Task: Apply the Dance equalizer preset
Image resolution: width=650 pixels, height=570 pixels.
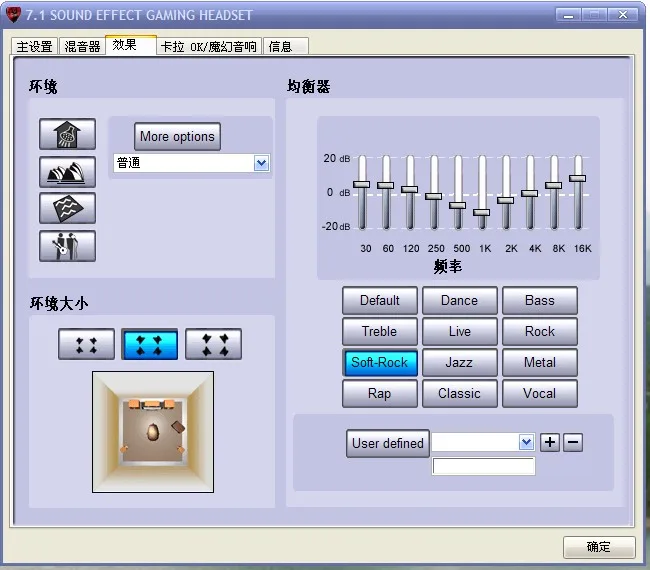Action: (459, 300)
